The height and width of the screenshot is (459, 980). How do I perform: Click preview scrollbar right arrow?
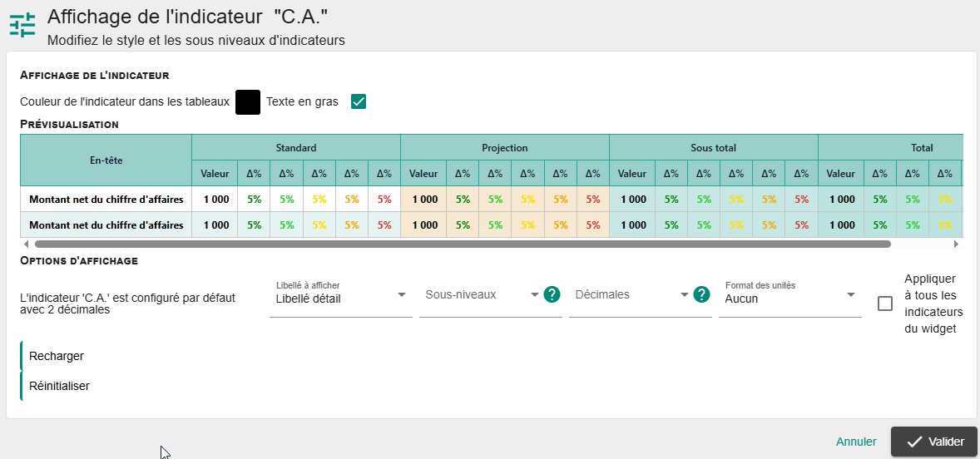956,244
